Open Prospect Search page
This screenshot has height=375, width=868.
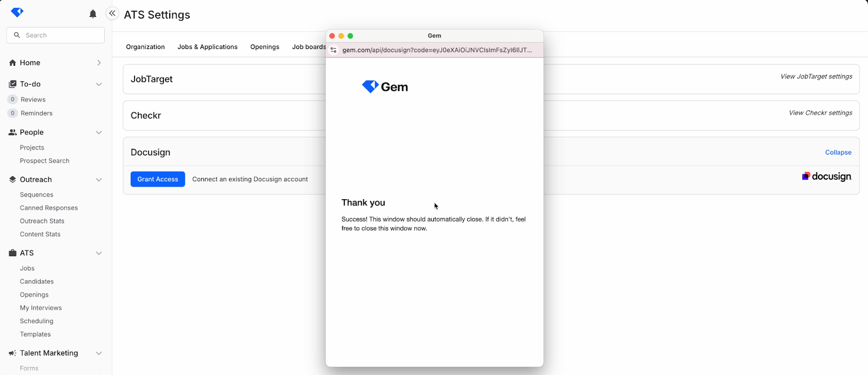(x=44, y=161)
